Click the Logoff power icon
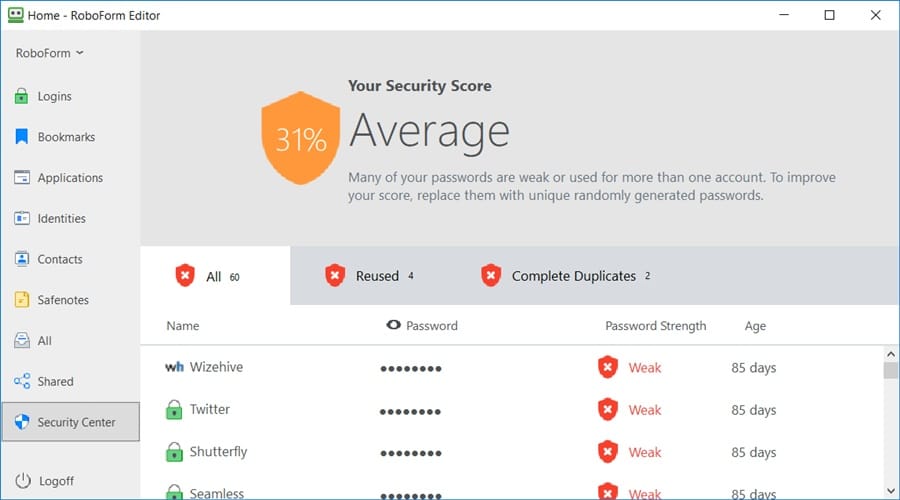Image resolution: width=900 pixels, height=500 pixels. (21, 481)
